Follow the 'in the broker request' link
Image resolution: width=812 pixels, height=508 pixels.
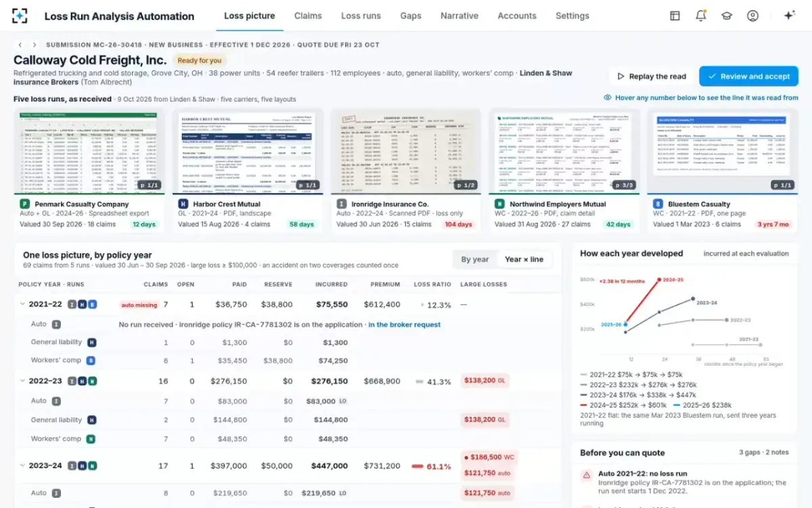405,324
